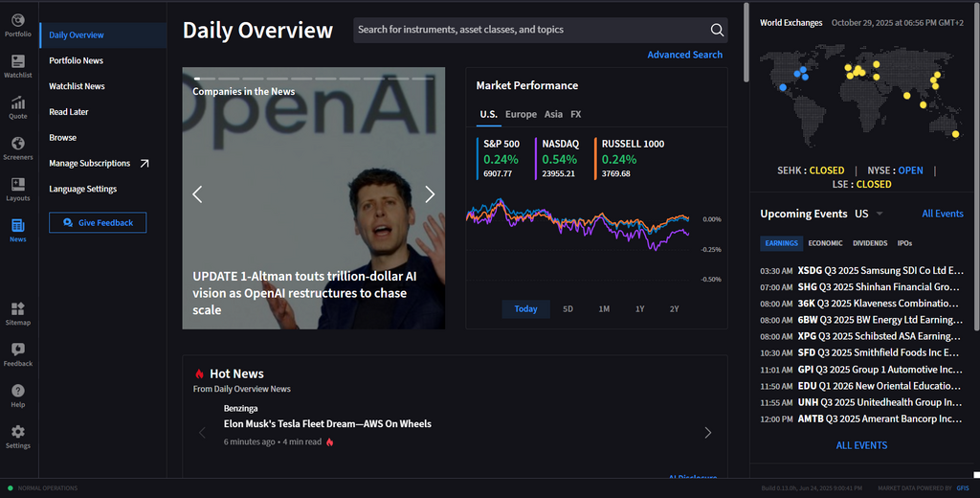Open the Help sidebar icon
Screen dimensions: 980x498
pos(18,396)
